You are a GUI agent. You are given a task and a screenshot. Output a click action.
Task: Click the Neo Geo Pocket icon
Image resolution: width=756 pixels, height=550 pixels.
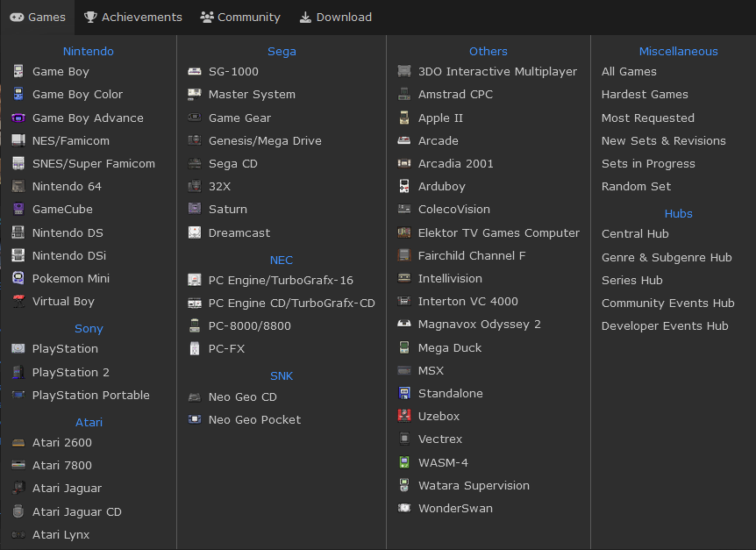[x=195, y=419]
